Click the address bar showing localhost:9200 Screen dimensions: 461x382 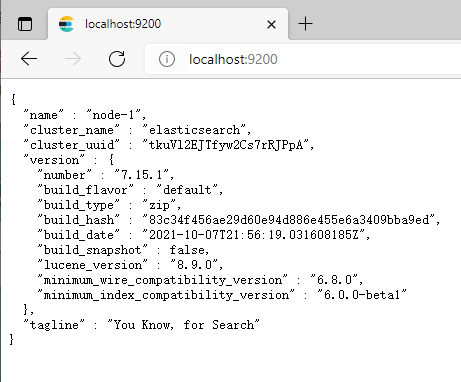coord(303,59)
